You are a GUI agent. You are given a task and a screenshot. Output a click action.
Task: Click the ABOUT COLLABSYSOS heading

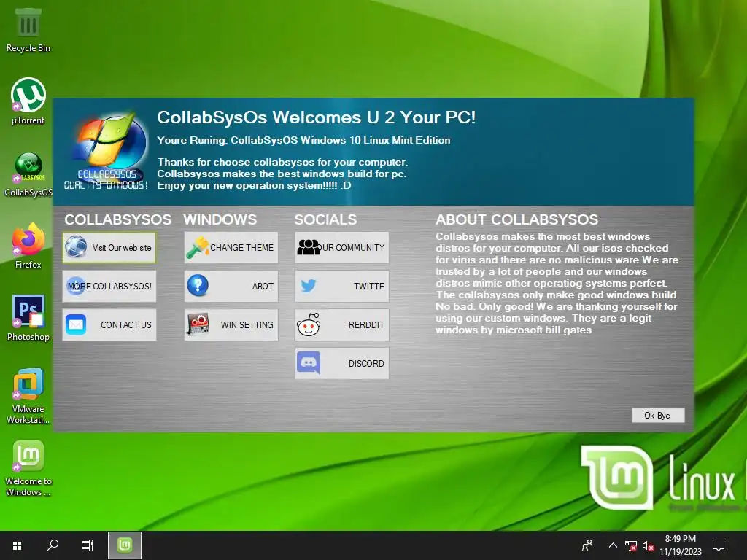pyautogui.click(x=517, y=219)
